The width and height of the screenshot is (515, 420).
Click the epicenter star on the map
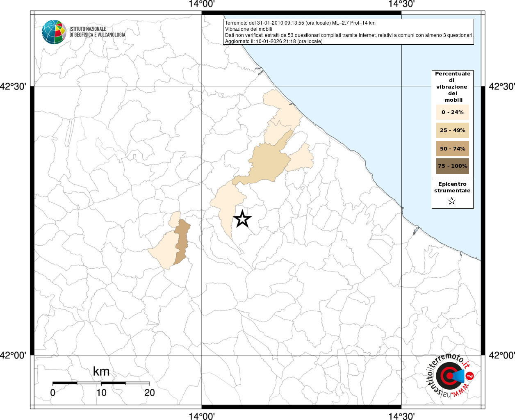point(242,219)
